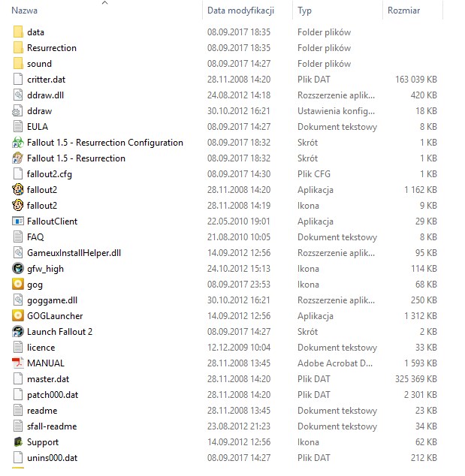Click the patch000.dat file icon
465x476 pixels.
point(18,395)
